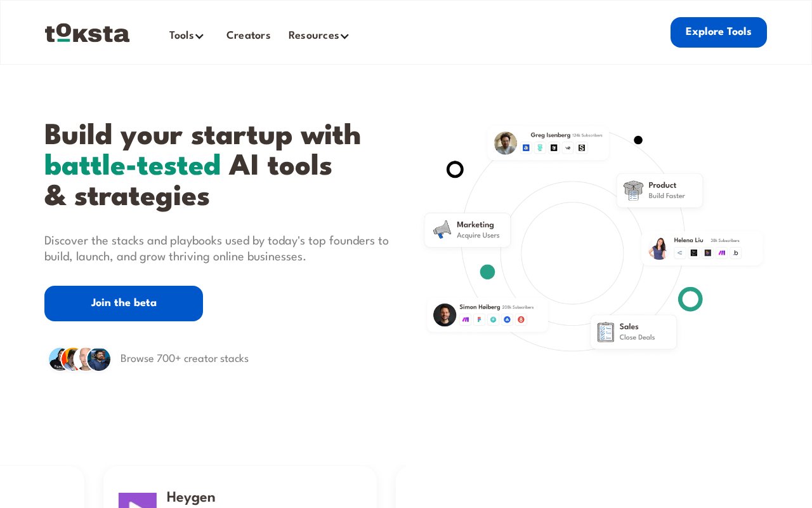
Task: Select the Product box icon
Action: tap(633, 190)
